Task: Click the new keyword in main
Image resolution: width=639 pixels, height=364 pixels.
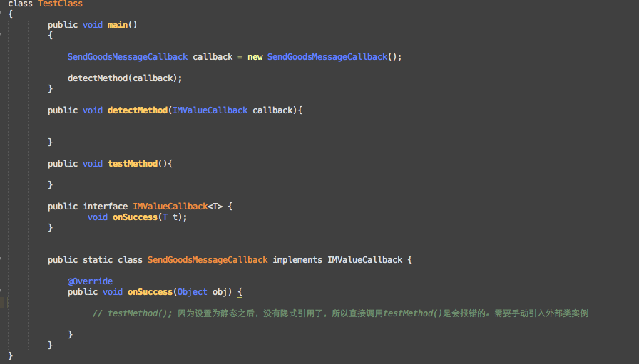Action: pos(255,57)
